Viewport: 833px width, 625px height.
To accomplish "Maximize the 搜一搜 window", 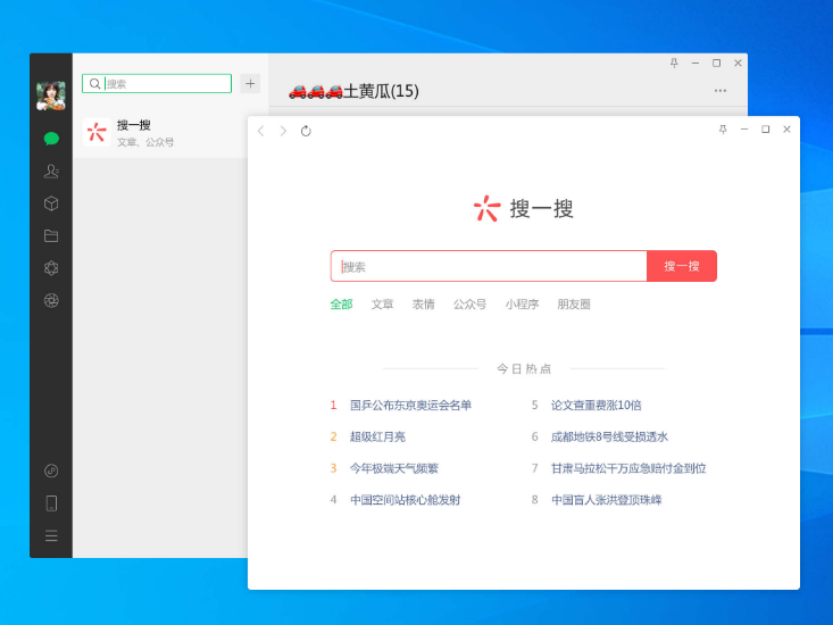I will (766, 129).
